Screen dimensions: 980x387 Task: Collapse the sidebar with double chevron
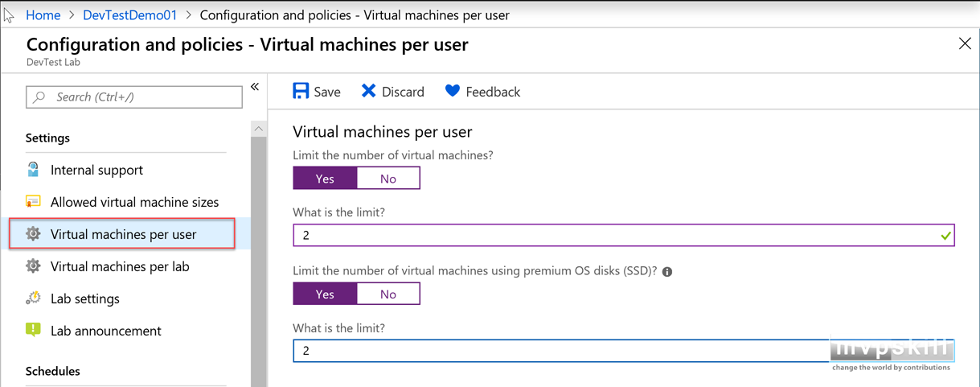(x=255, y=87)
